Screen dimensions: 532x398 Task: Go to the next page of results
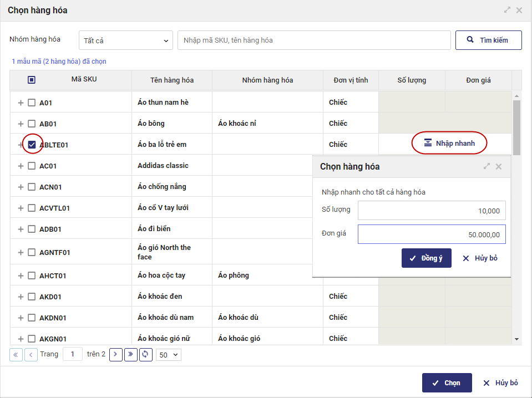(115, 354)
